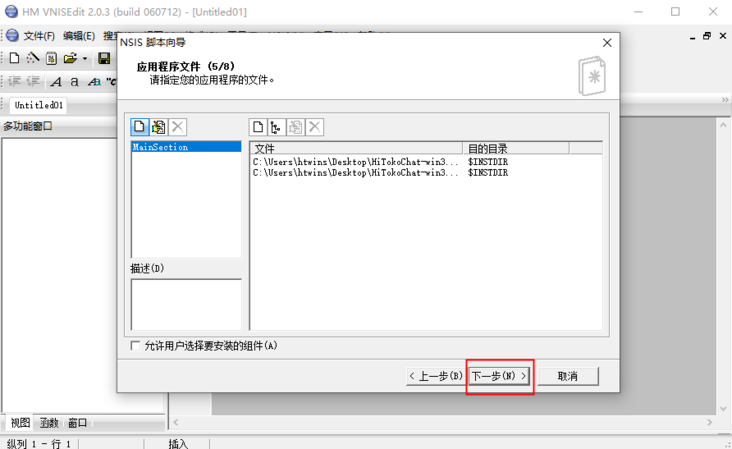This screenshot has height=449, width=732.
Task: Open the script wizard wand icon
Action: click(33, 58)
